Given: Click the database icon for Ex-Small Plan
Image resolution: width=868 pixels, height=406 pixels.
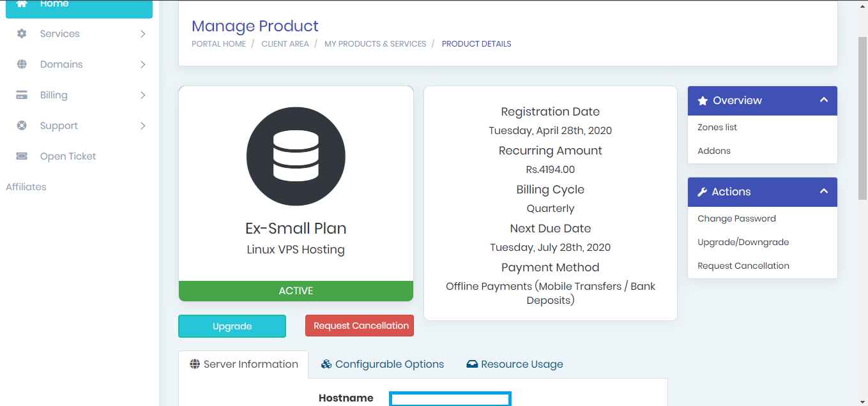Looking at the screenshot, I should [296, 156].
